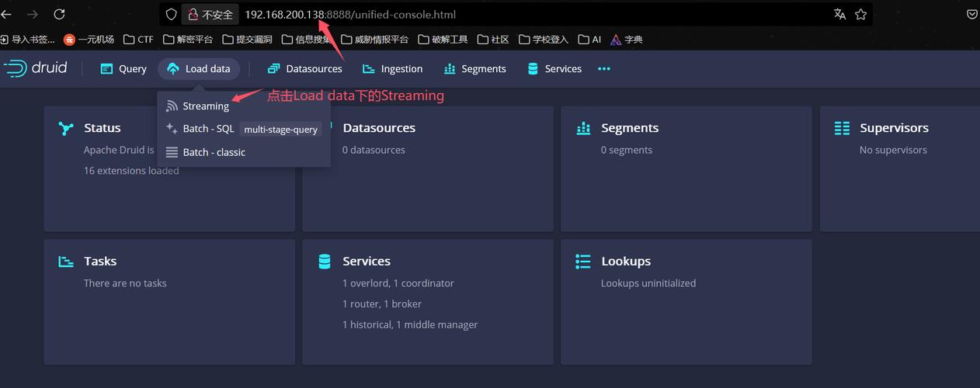The height and width of the screenshot is (388, 980).
Task: Click the insecure connection lock icon
Action: click(x=193, y=14)
